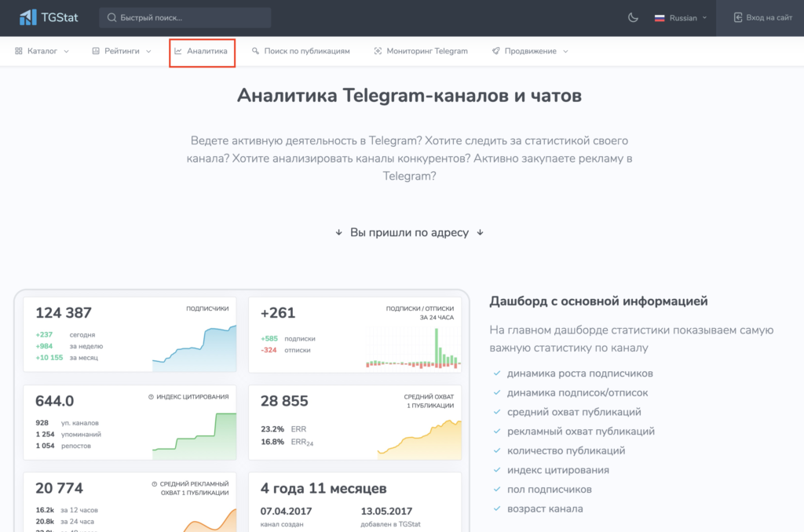This screenshot has height=532, width=804.
Task: Click checkmark beside 'количество публикаций'
Action: click(496, 450)
